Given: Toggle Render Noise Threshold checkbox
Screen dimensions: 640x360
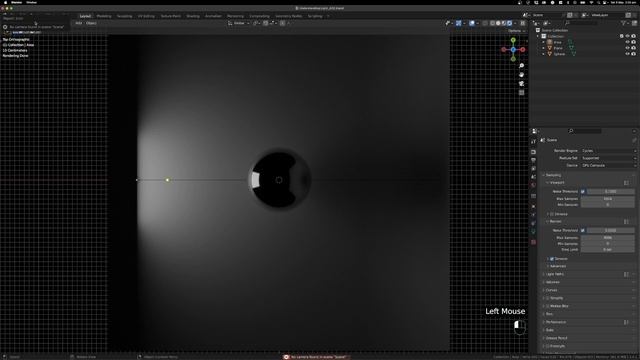Looking at the screenshot, I should pos(583,230).
